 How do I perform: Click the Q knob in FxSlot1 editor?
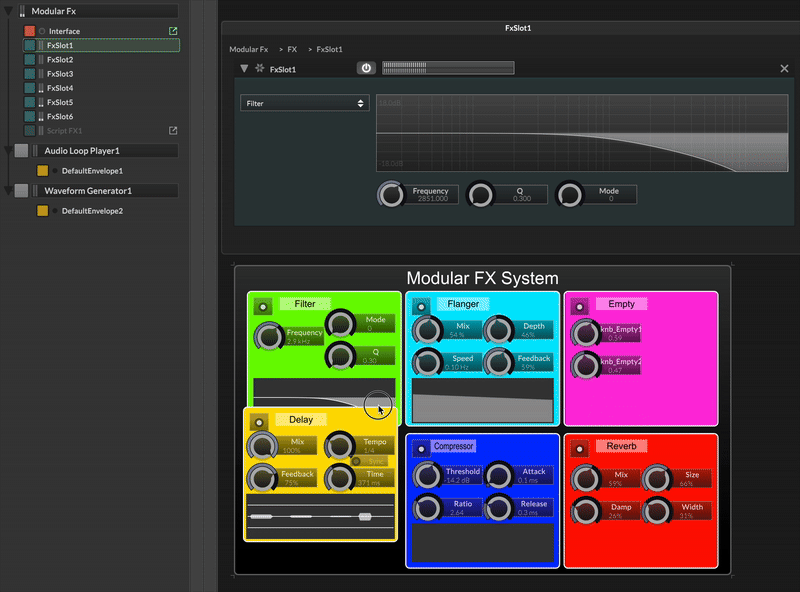[480, 194]
